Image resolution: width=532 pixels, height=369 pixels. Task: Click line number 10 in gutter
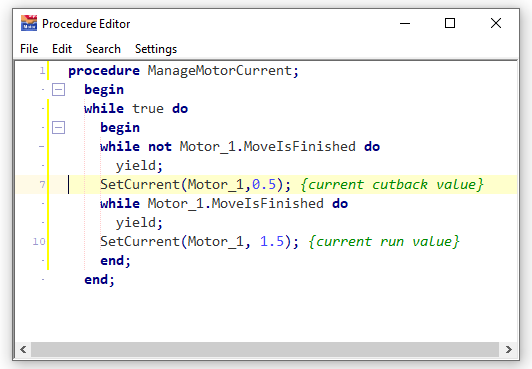[39, 241]
